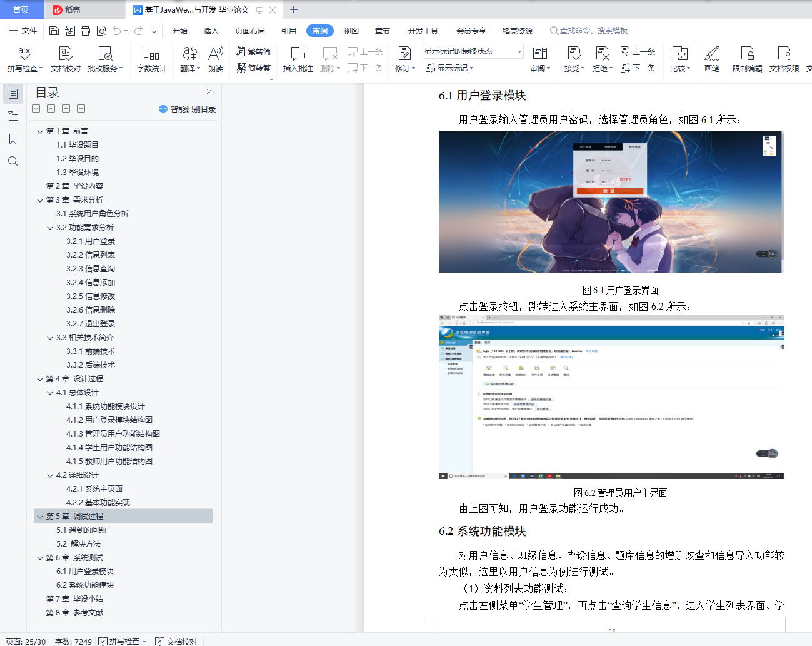This screenshot has width=812, height=646.
Task: Select the admin main interface screenshot 图6.2
Action: [x=611, y=397]
